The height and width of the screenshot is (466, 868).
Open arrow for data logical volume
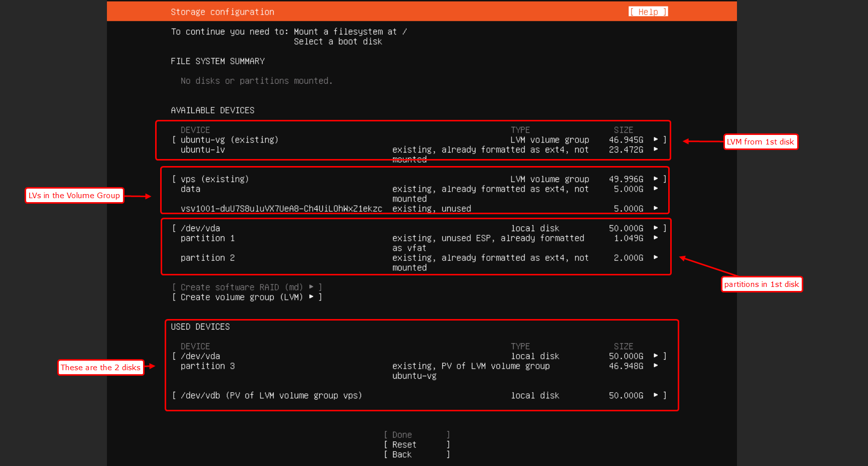[x=656, y=189]
